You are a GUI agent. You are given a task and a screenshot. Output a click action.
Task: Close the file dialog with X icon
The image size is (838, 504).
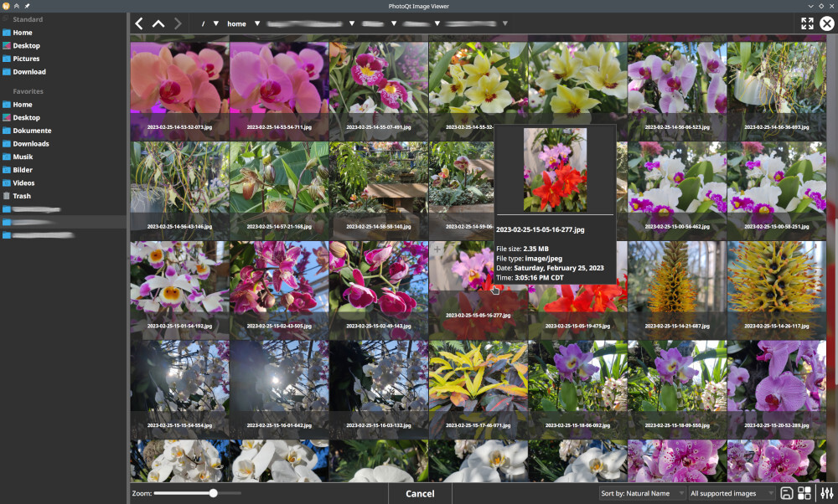coord(827,23)
